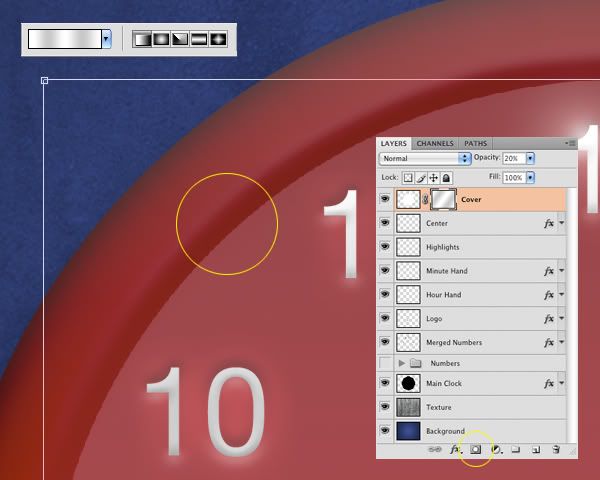The image size is (600, 480).
Task: Toggle visibility of the Main Clock layer
Action: point(385,383)
